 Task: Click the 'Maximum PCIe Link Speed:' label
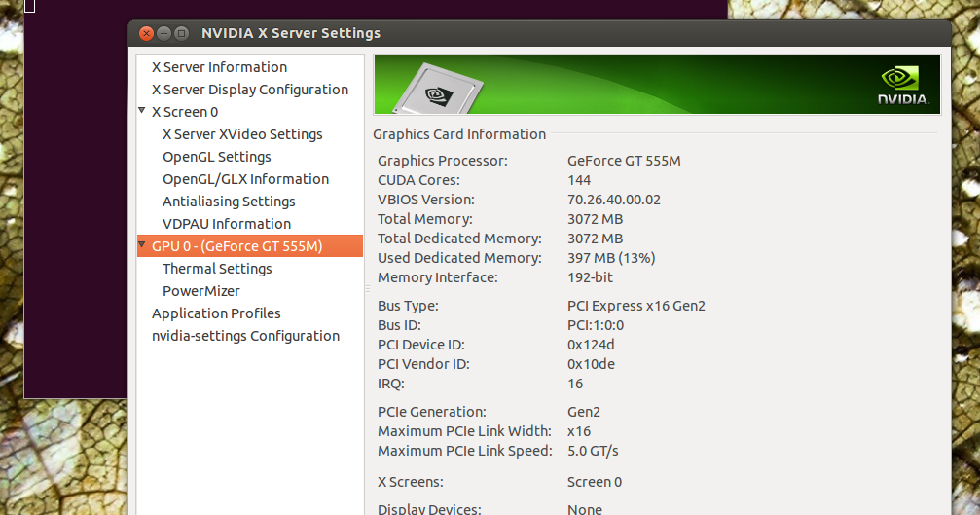pyautogui.click(x=465, y=451)
